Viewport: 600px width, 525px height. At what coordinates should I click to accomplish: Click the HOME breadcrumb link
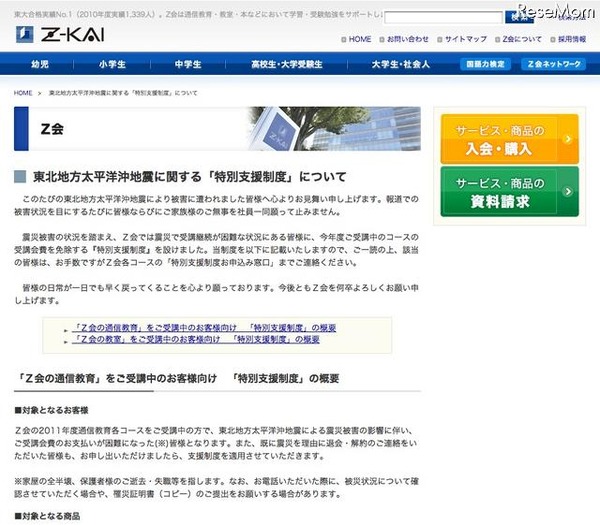click(23, 93)
